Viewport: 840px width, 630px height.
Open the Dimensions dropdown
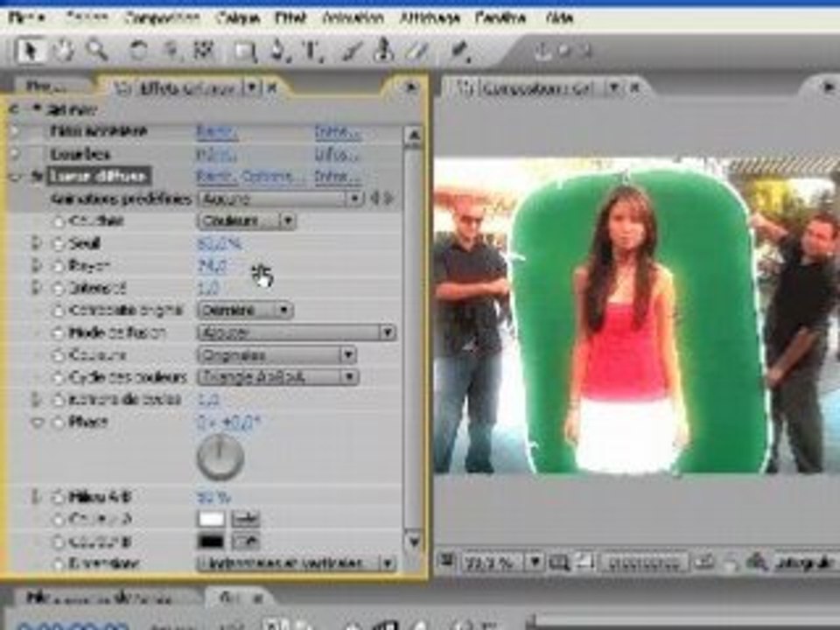297,563
